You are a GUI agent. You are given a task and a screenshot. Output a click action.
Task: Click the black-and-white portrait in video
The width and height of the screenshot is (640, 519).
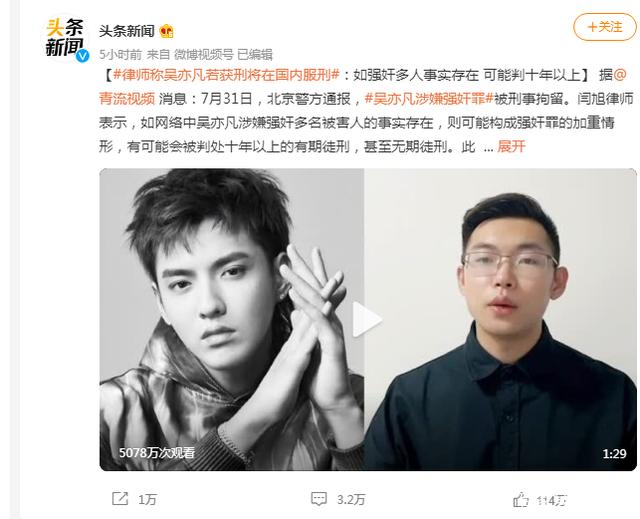coord(232,319)
